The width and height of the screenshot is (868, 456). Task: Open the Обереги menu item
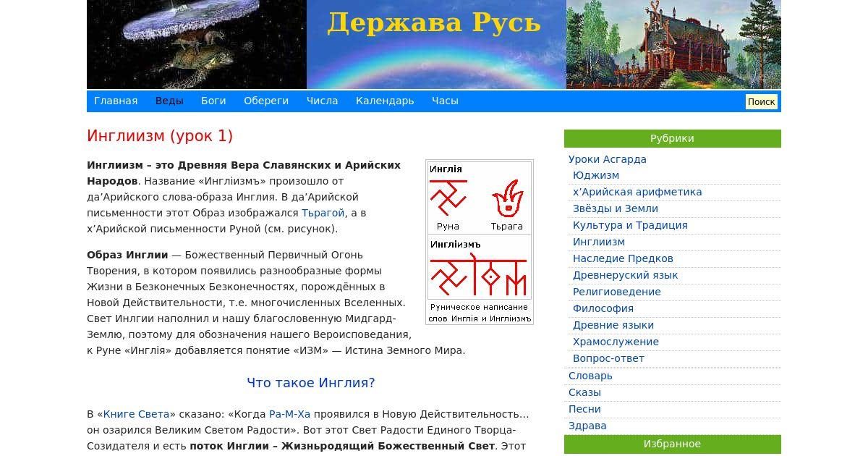[266, 101]
